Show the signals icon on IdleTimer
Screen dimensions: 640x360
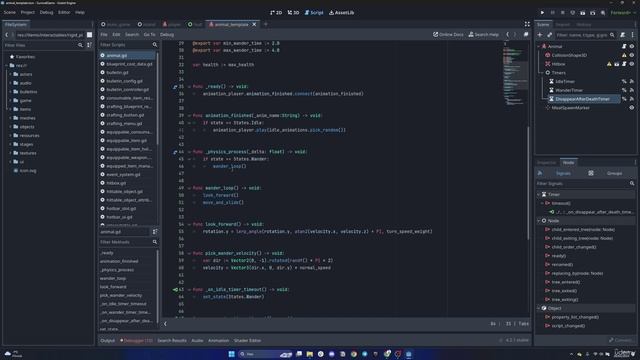pyautogui.click(x=632, y=82)
